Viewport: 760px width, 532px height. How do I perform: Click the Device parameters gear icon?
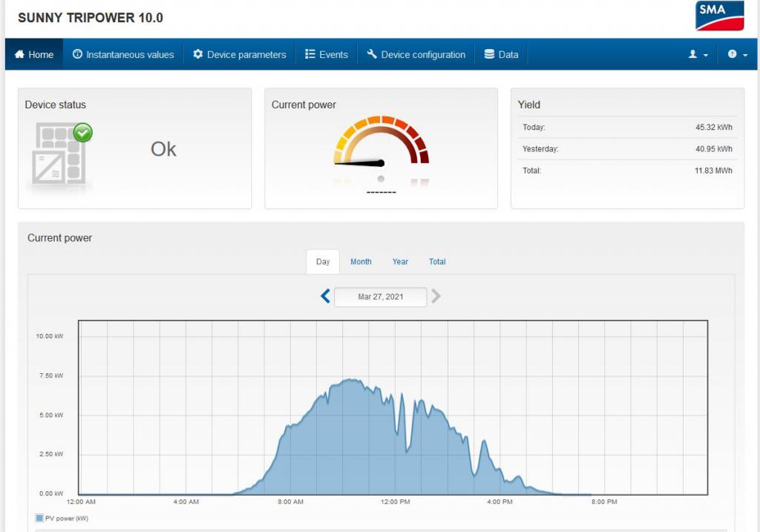coord(197,54)
